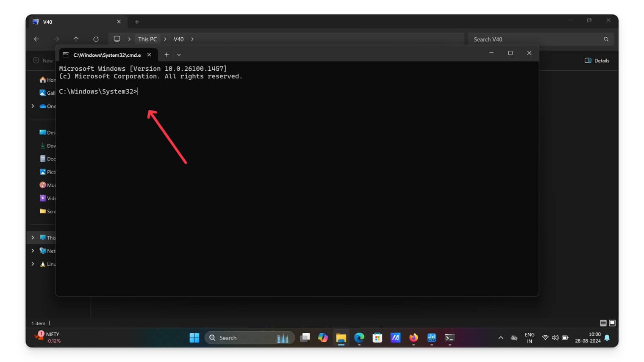The height and width of the screenshot is (362, 644).
Task: Open the Windows Start menu
Action: 194,337
